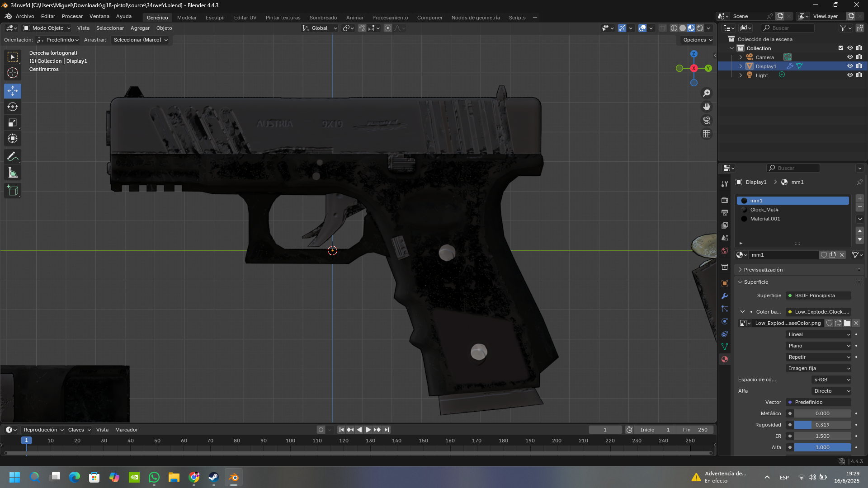This screenshot has width=868, height=488.
Task: Select the Scale tool
Action: pyautogui.click(x=13, y=122)
